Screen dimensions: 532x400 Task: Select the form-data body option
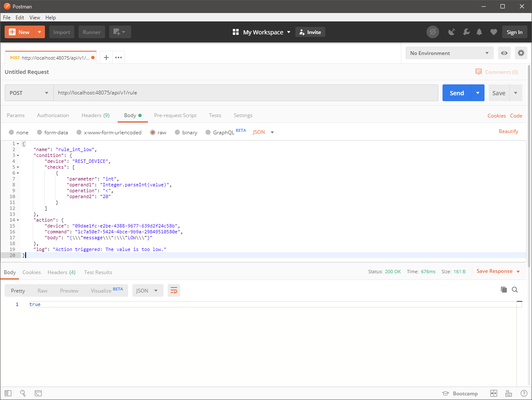tap(40, 132)
